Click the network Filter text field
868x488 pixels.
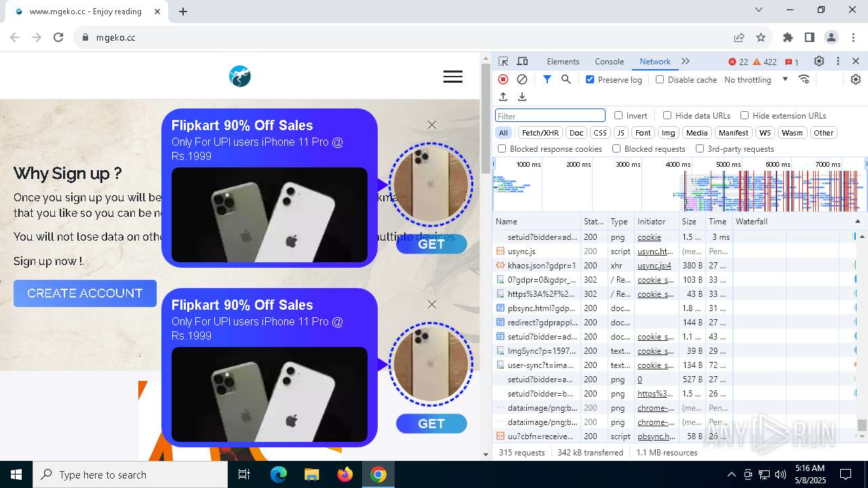[x=550, y=116]
